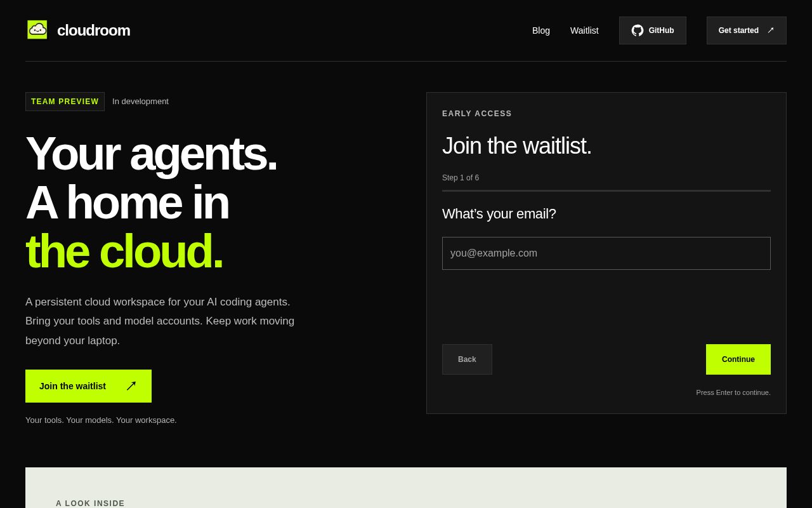812x508 pixels.
Task: Go to the Waitlist nav link
Action: pyautogui.click(x=584, y=30)
